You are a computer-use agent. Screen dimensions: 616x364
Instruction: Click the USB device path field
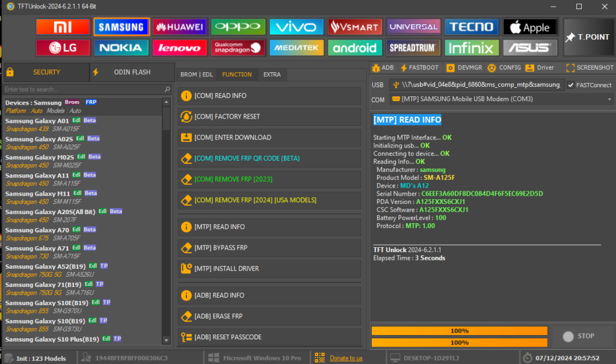click(477, 85)
